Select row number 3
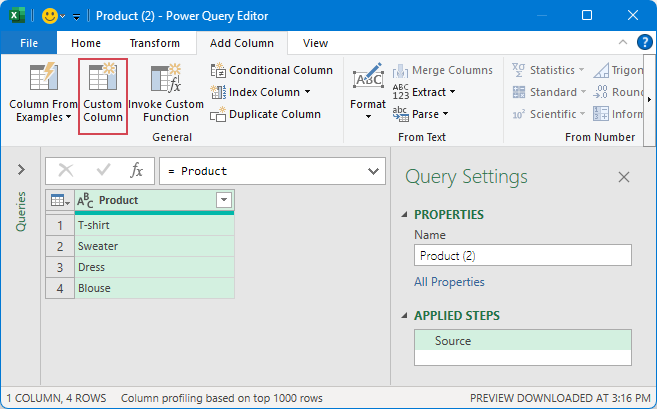This screenshot has width=657, height=409. click(x=60, y=267)
